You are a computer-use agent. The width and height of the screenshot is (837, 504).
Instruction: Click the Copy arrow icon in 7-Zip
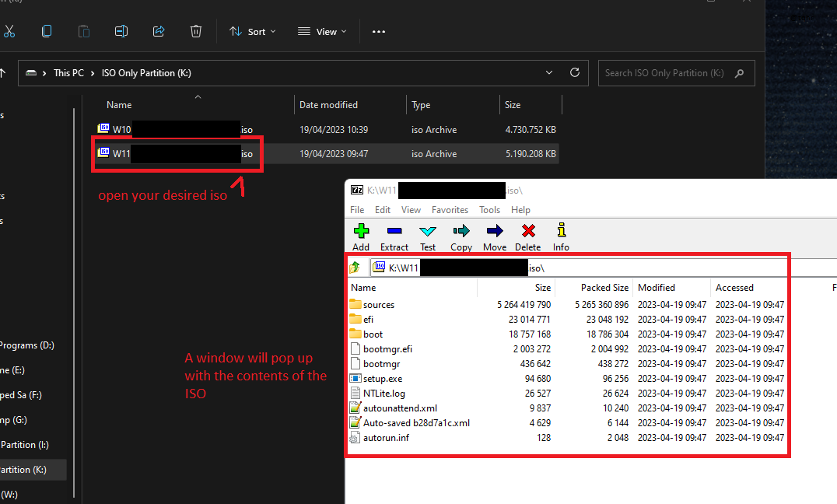click(461, 231)
